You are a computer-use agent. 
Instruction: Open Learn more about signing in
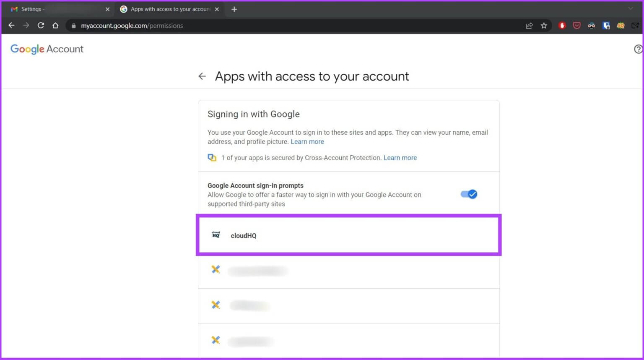click(x=307, y=142)
